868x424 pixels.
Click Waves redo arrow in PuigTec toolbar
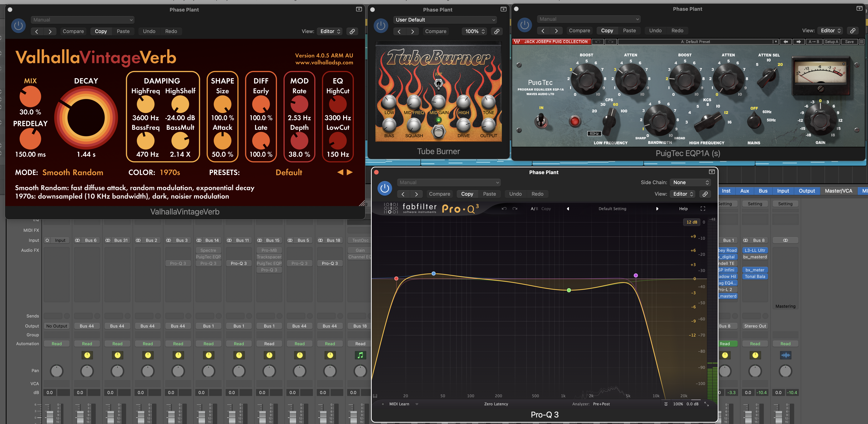[x=611, y=42]
